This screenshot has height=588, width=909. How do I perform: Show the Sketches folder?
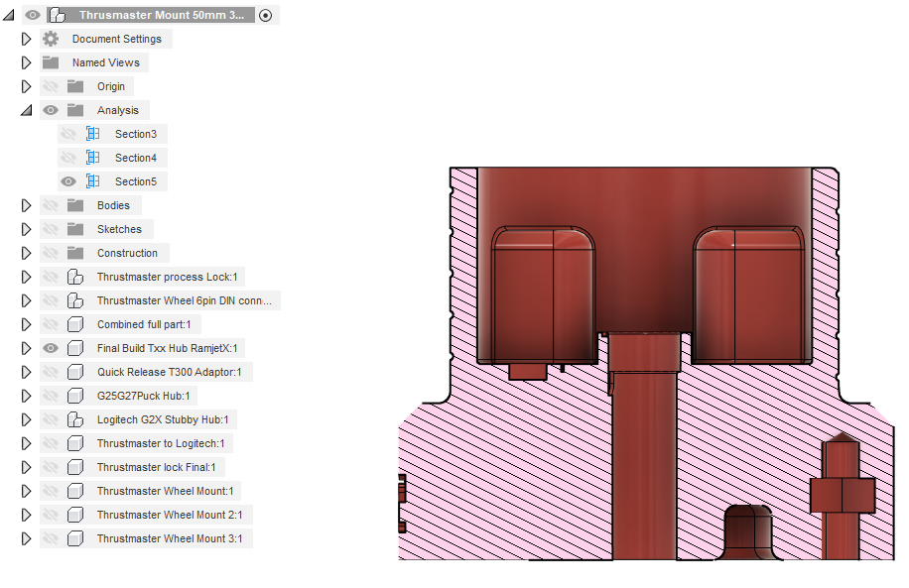click(51, 229)
